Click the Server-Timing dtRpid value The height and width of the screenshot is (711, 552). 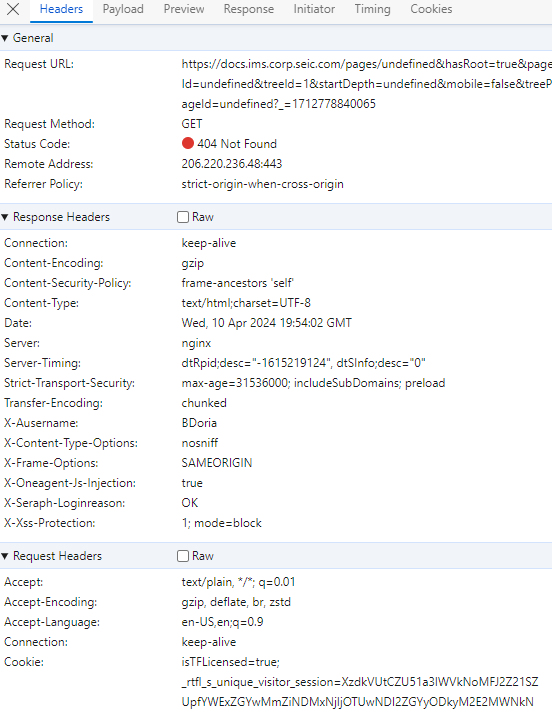[303, 363]
